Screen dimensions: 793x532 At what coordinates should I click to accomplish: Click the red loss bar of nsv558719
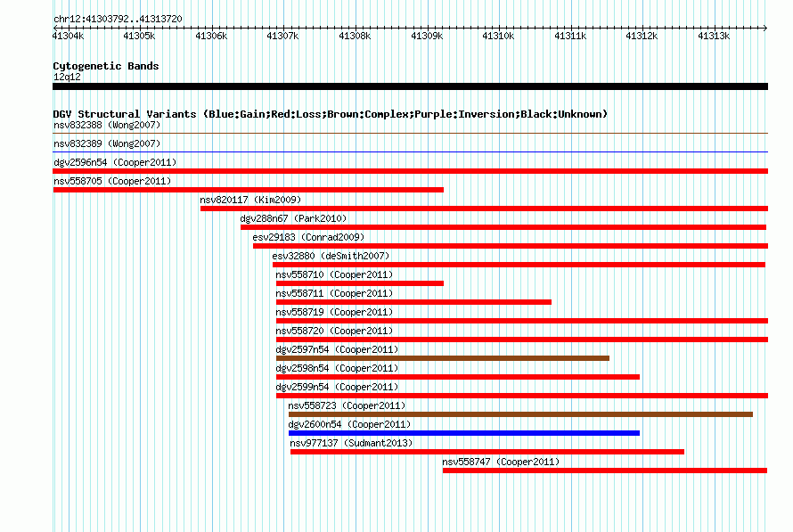tap(522, 321)
